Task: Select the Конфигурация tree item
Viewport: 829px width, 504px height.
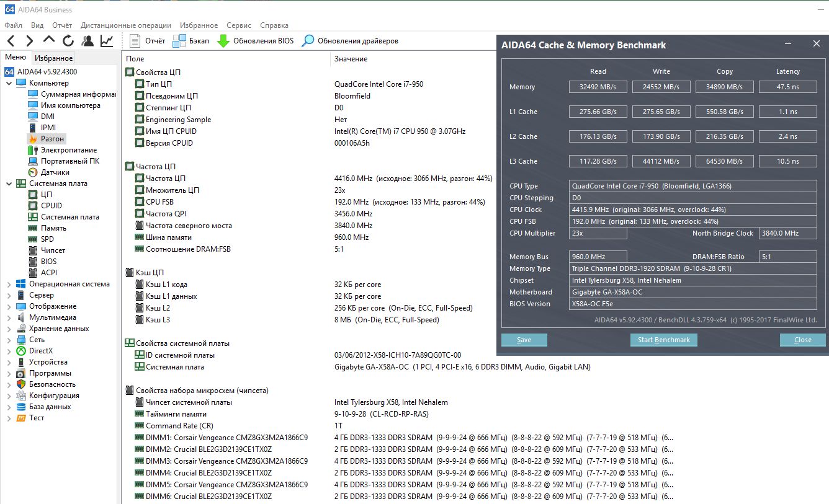Action: (x=48, y=396)
